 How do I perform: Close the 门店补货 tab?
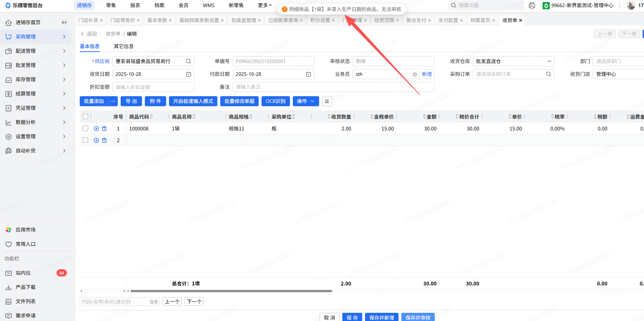(101, 20)
